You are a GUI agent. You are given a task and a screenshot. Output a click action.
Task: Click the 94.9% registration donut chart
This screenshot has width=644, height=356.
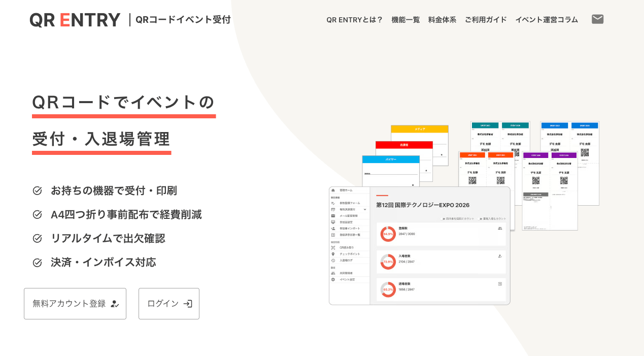pyautogui.click(x=388, y=234)
